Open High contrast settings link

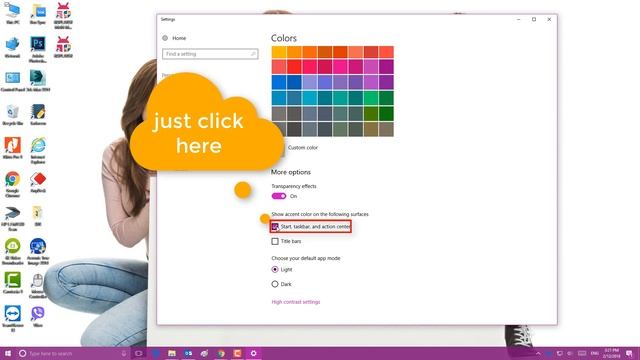pos(296,302)
